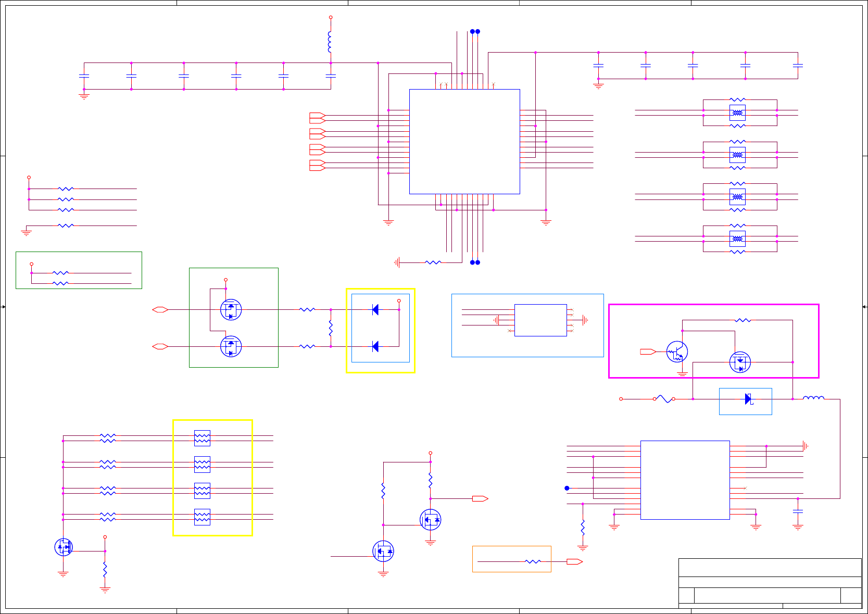Image resolution: width=868 pixels, height=614 pixels.
Task: Select the resistor in the orange box
Action: pyautogui.click(x=533, y=561)
